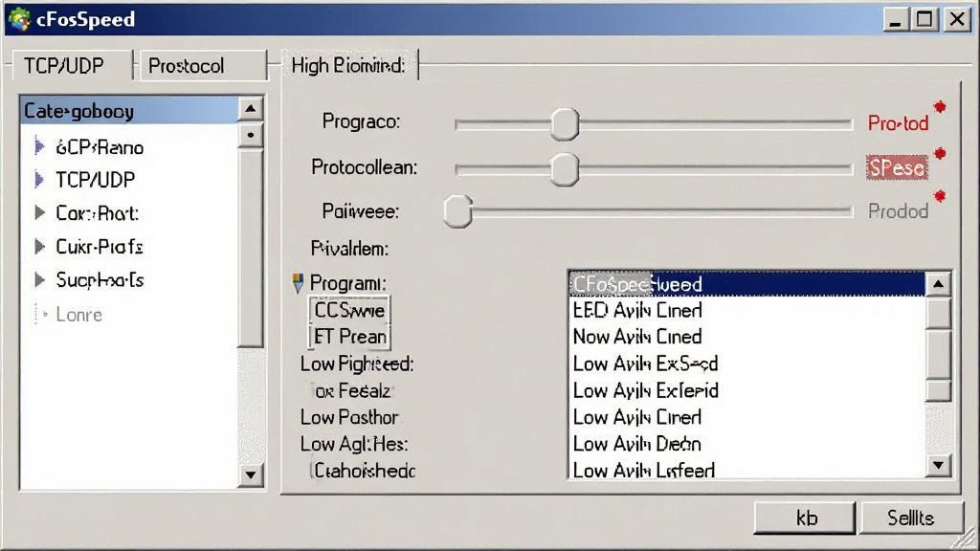Expand the Cukr-Profs tree node arrow
This screenshot has width=980, height=551.
pos(39,246)
